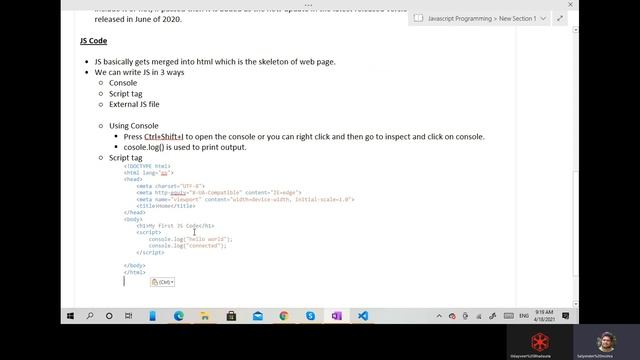Image resolution: width=640 pixels, height=360 pixels.
Task: Launch Google Chrome from the taskbar
Action: pyautogui.click(x=284, y=316)
